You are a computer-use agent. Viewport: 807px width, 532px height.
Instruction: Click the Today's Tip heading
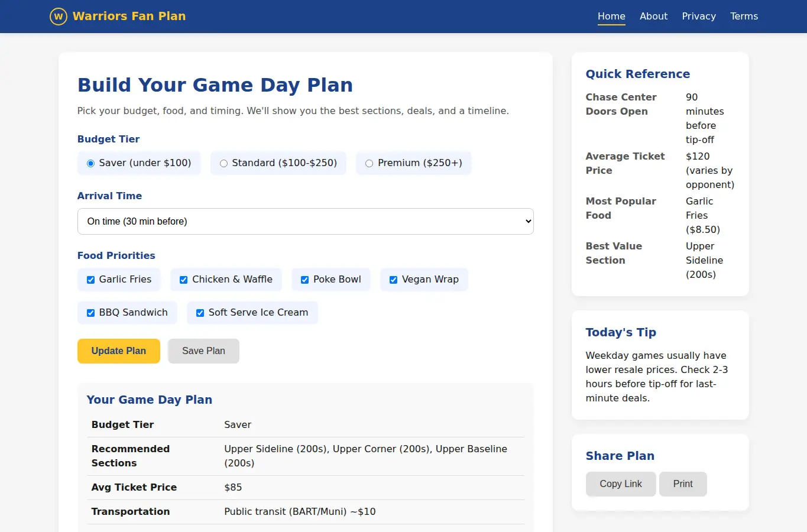point(621,332)
